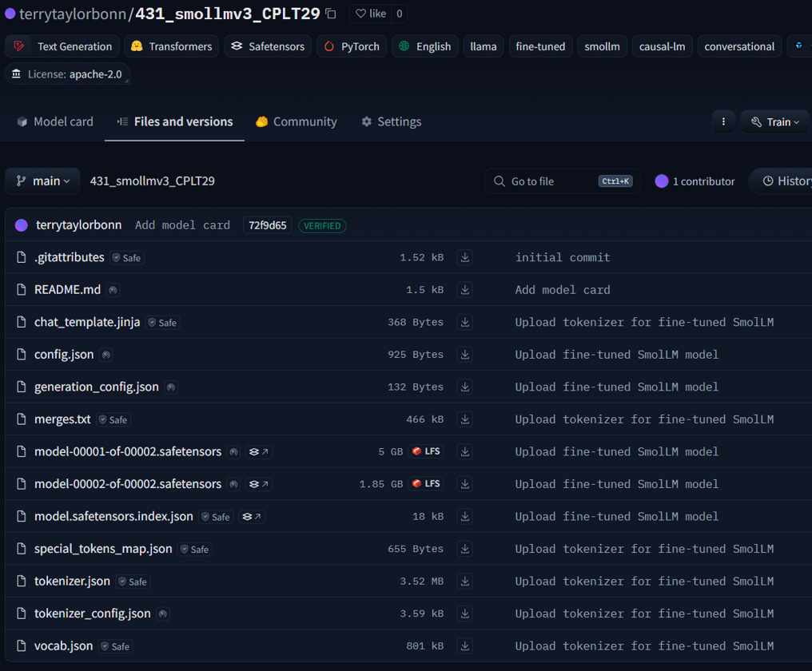
Task: Open the 431_smollmv3_CPLT29 breadcrumb folder
Action: [152, 181]
